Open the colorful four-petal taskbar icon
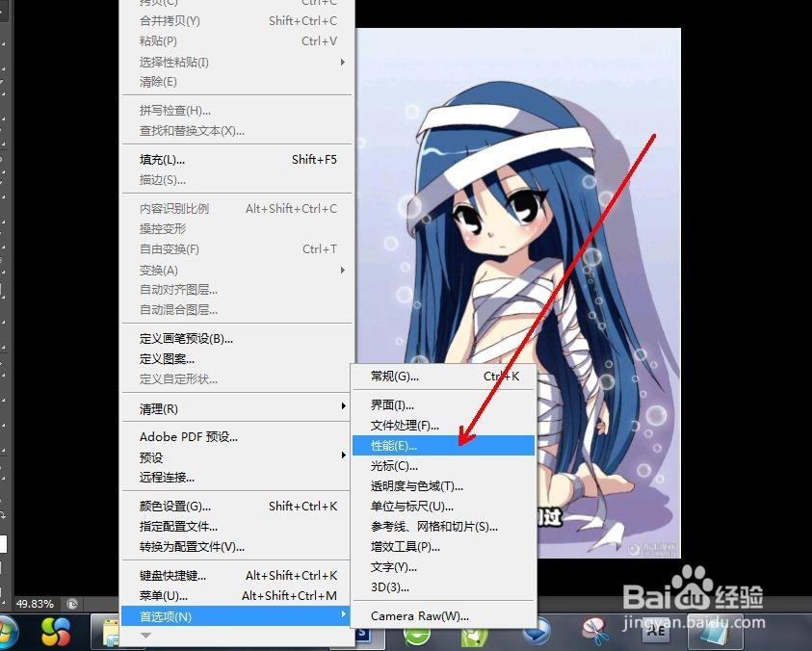 pyautogui.click(x=55, y=633)
